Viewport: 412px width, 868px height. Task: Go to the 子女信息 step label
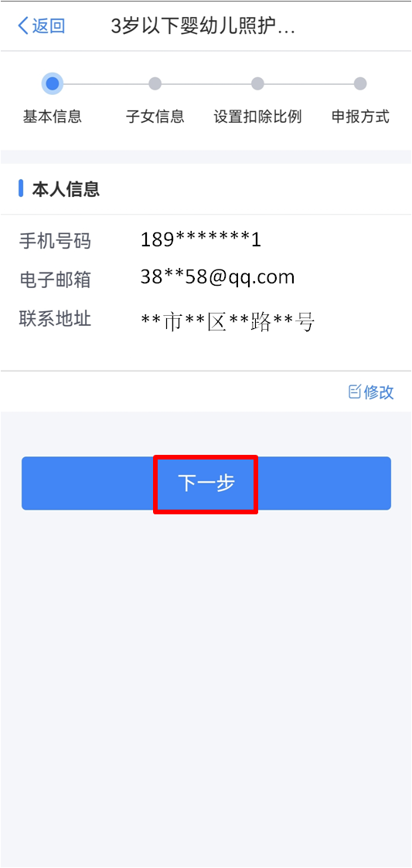point(155,117)
